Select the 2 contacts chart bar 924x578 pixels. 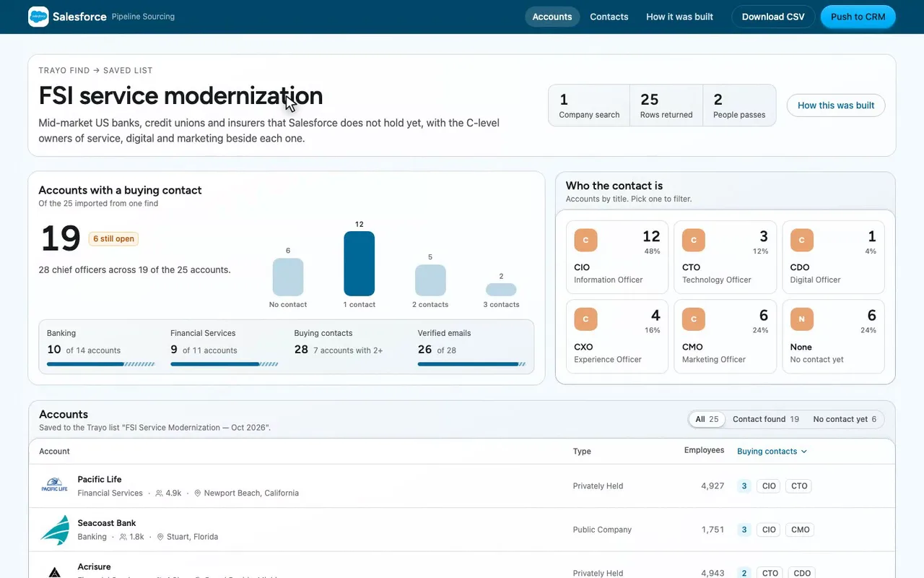430,280
